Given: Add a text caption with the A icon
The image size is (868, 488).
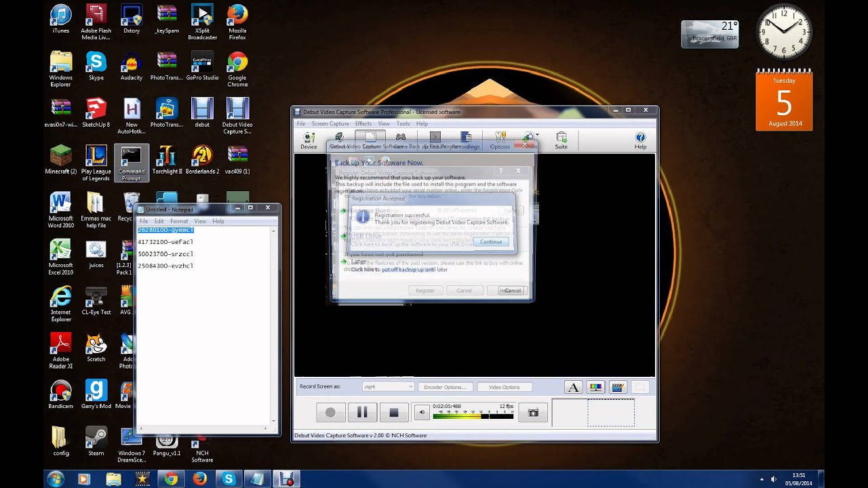Looking at the screenshot, I should [x=573, y=388].
